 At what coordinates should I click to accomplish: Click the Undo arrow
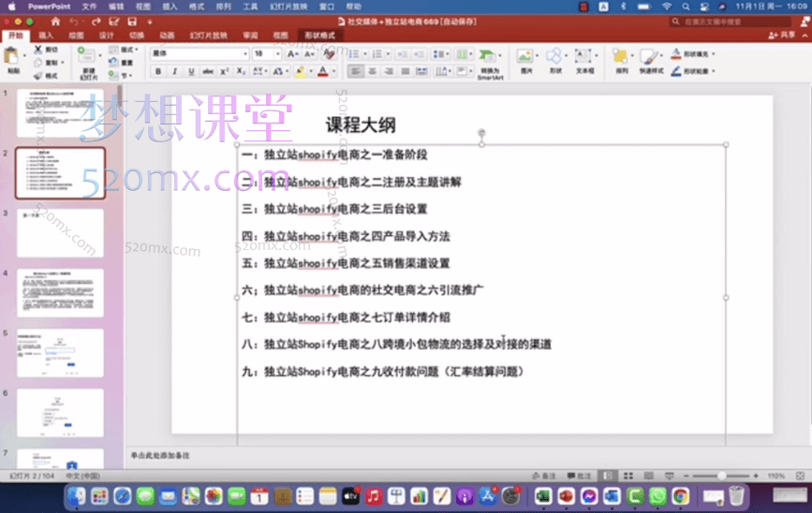click(x=74, y=22)
